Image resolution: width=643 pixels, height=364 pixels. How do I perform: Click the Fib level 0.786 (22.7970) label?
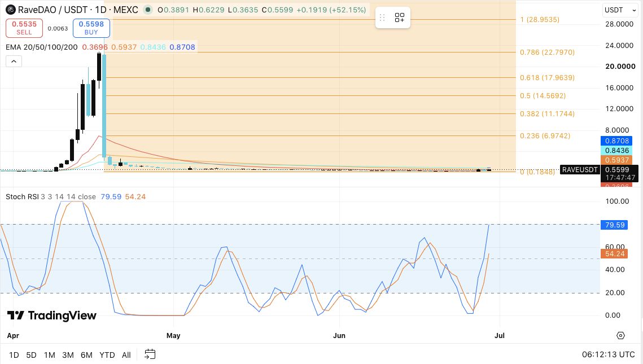pos(548,52)
